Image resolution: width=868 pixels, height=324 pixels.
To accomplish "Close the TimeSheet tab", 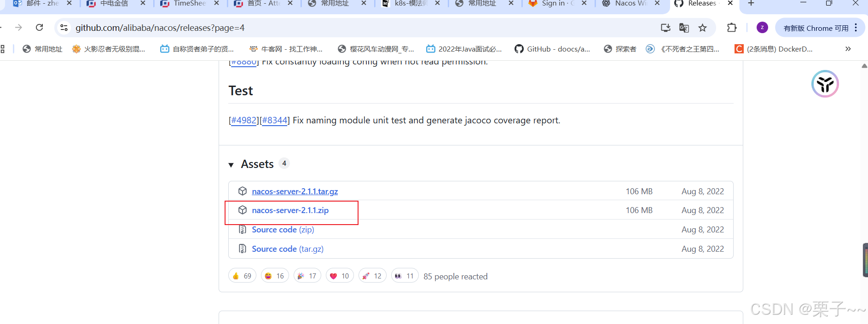I will point(216,3).
